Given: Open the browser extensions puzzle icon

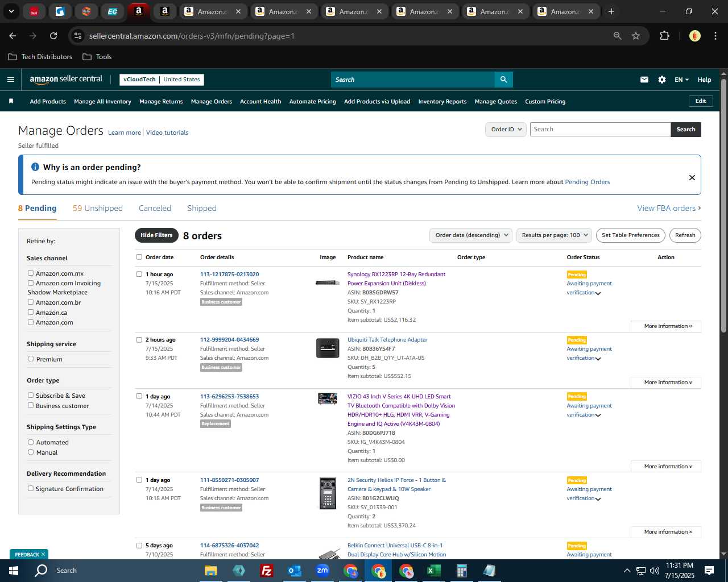Looking at the screenshot, I should 664,36.
